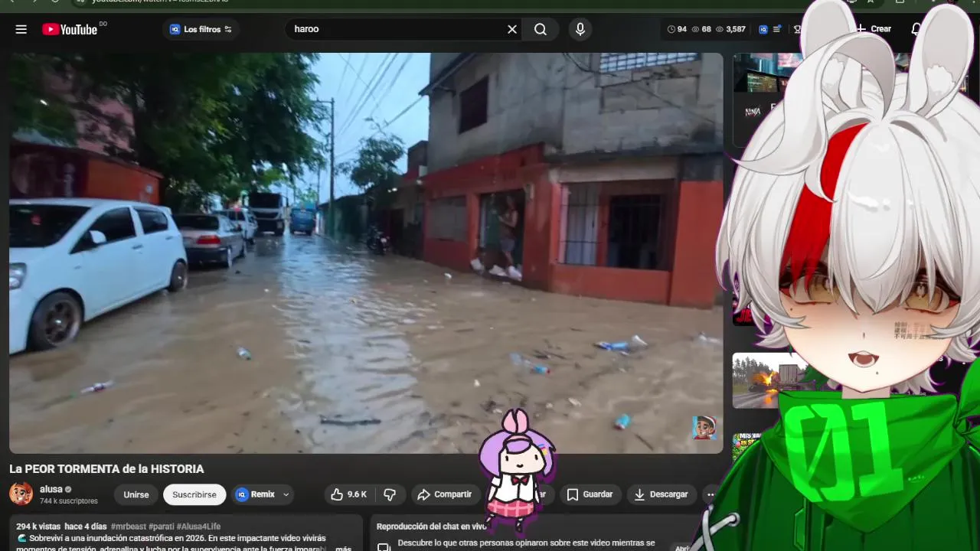The image size is (980, 551).
Task: Expand description with más
Action: [x=343, y=548]
